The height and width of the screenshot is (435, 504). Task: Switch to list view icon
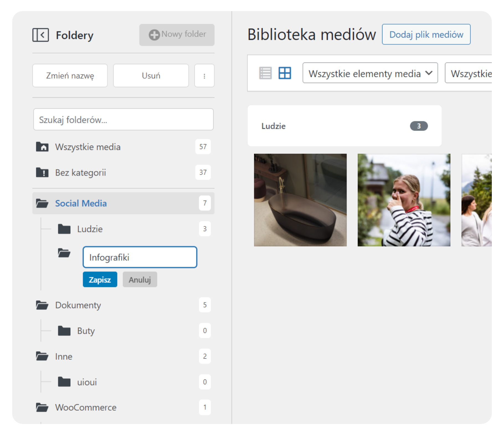[265, 73]
